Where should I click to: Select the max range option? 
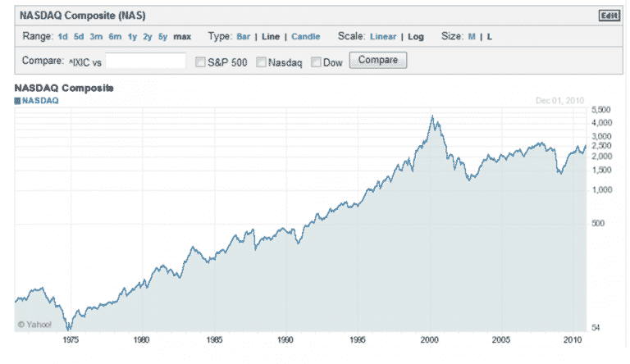click(x=182, y=37)
